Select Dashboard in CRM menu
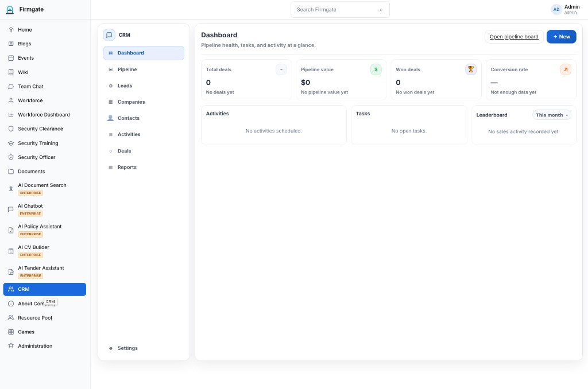 click(x=144, y=53)
